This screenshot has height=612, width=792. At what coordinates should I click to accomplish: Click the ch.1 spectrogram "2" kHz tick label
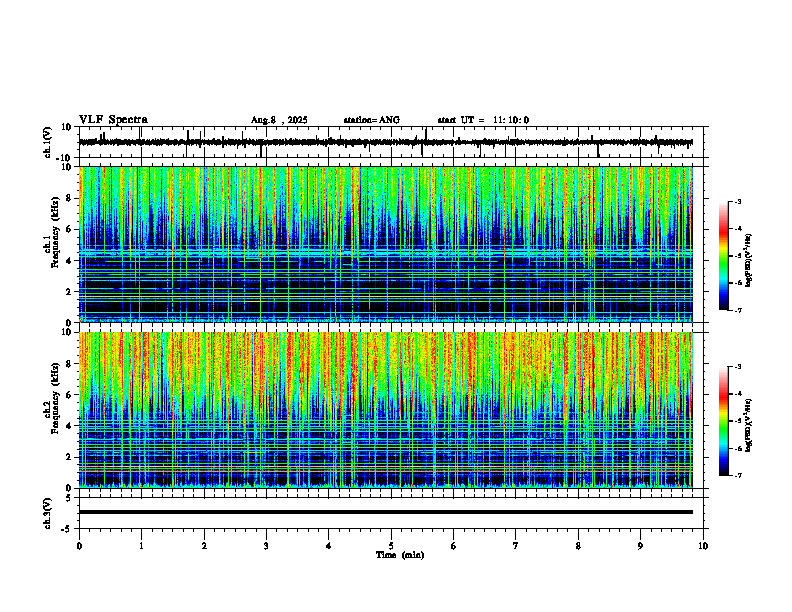[70, 292]
